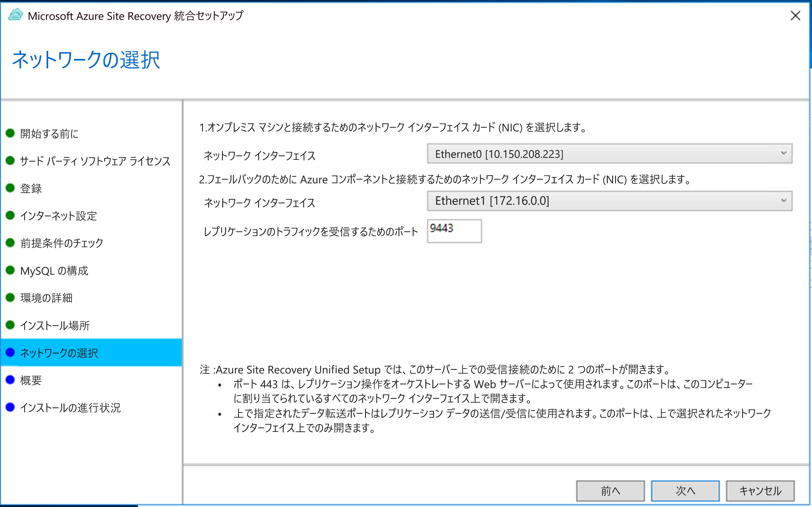Close the setup window with X
The image size is (812, 507).
(x=795, y=15)
